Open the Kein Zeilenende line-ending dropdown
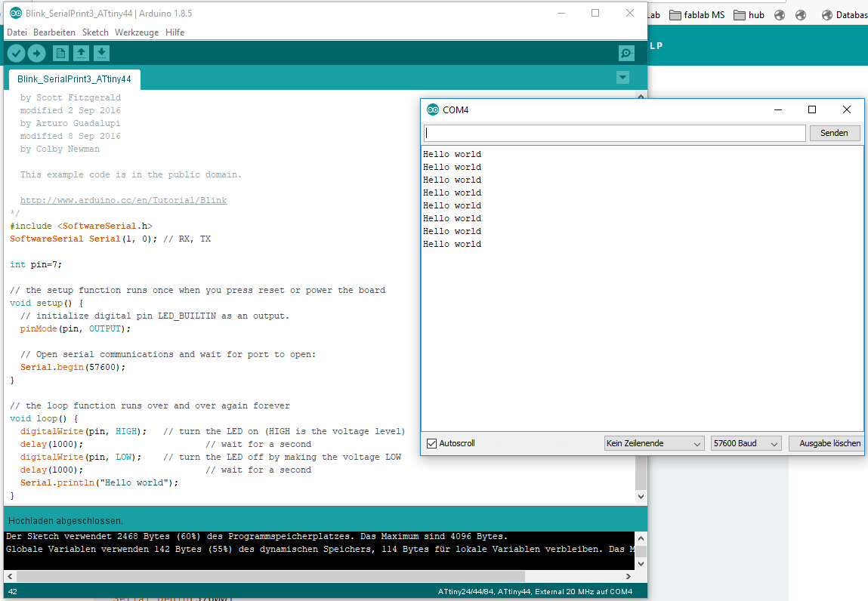Screen dimensions: 868x601 coord(653,443)
